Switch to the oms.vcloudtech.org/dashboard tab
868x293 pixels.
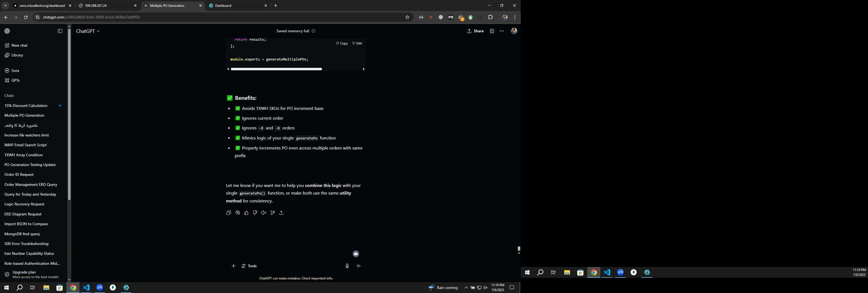[43, 6]
